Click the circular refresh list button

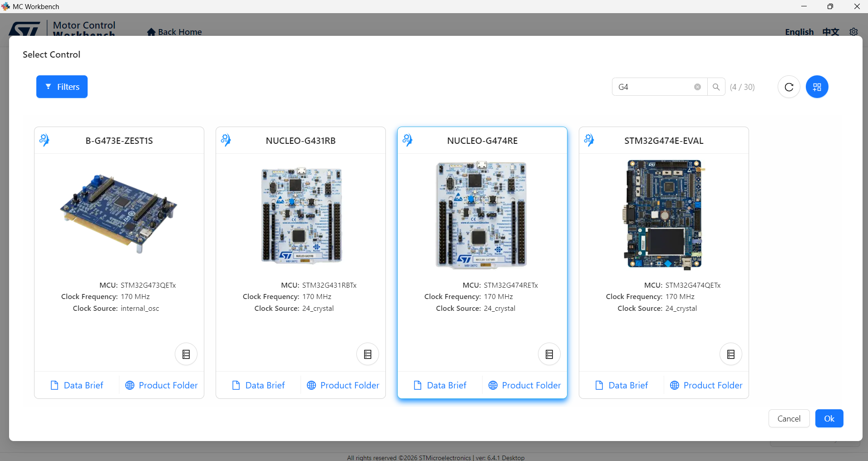[789, 87]
